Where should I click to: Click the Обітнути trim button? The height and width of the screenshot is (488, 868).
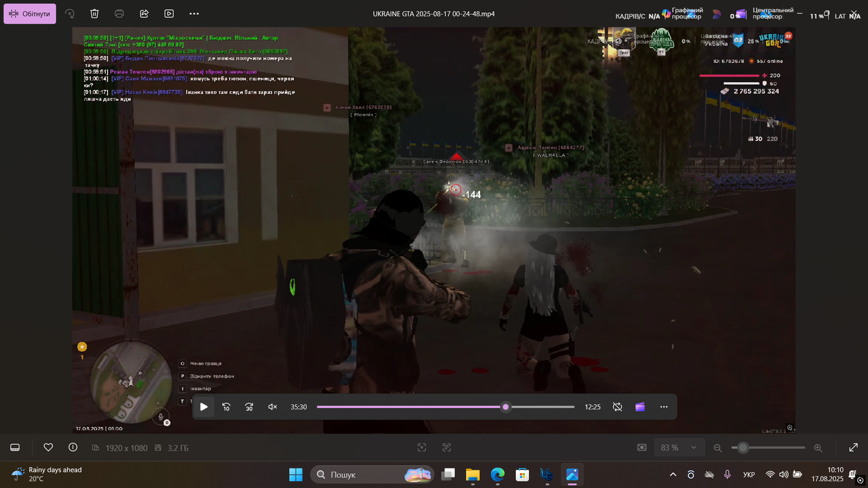pyautogui.click(x=30, y=14)
